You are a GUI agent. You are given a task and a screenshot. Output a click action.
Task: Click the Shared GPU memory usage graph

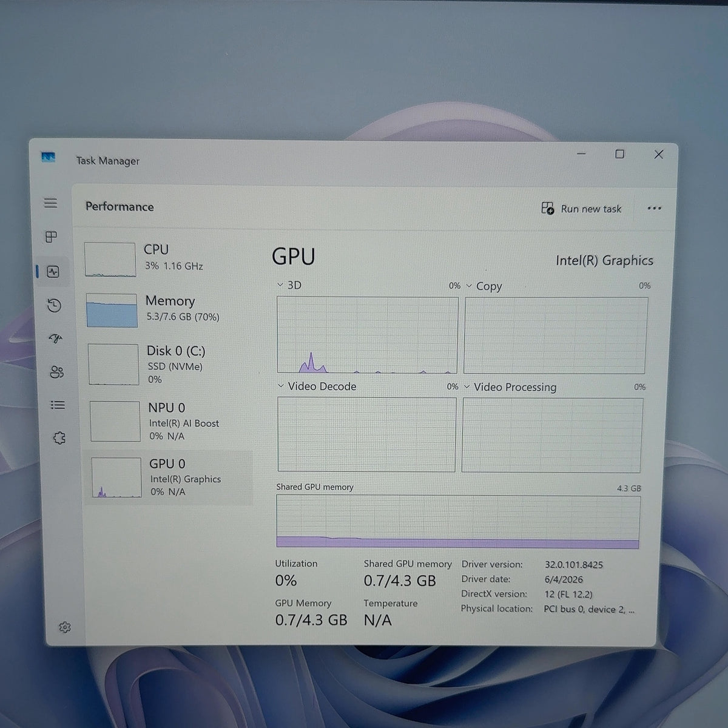point(458,522)
